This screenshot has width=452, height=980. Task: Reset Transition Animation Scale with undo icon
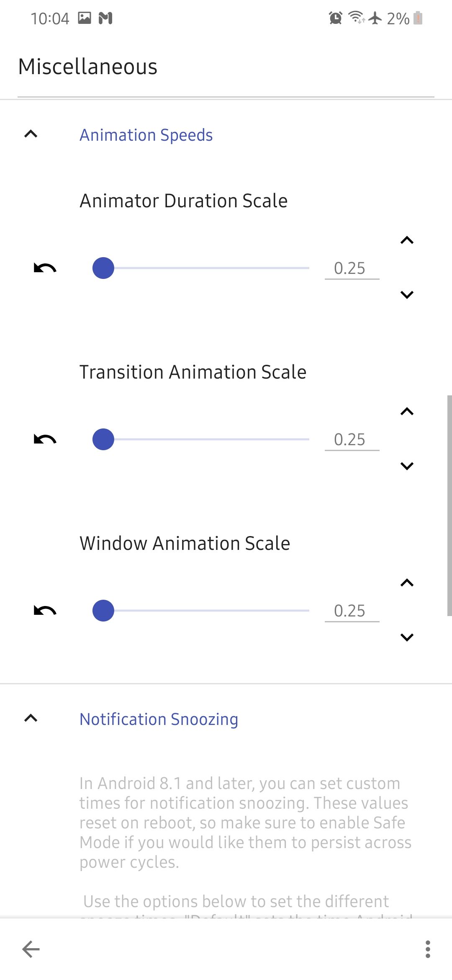click(45, 439)
